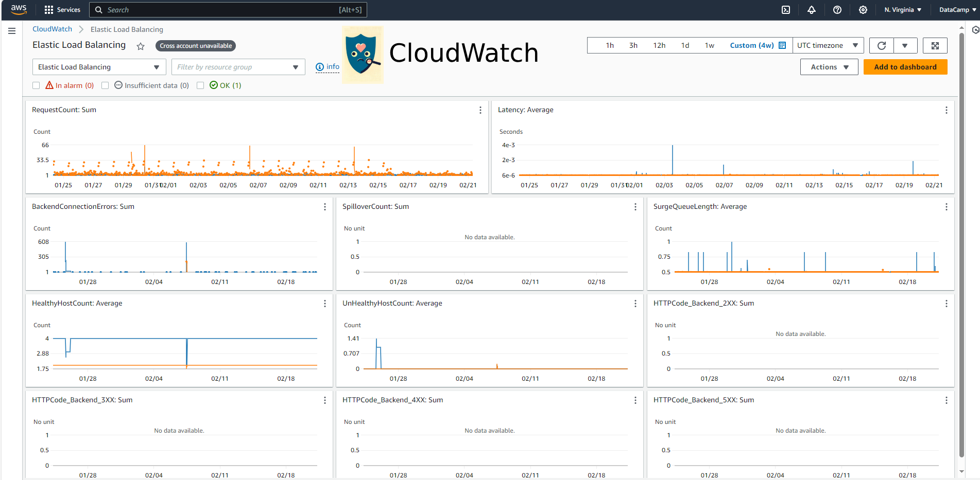Open HealthyHostCount widget actions menu
Screen dimensions: 980x480
[x=325, y=304]
